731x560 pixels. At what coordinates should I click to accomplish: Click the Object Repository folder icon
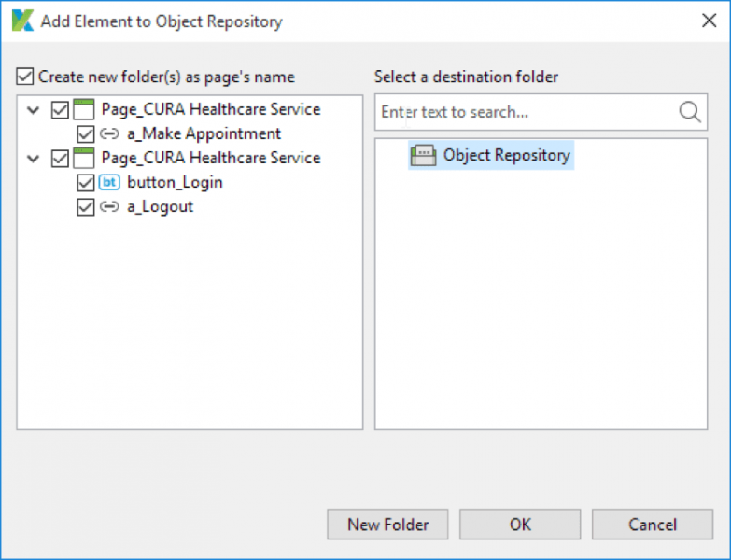tap(423, 156)
